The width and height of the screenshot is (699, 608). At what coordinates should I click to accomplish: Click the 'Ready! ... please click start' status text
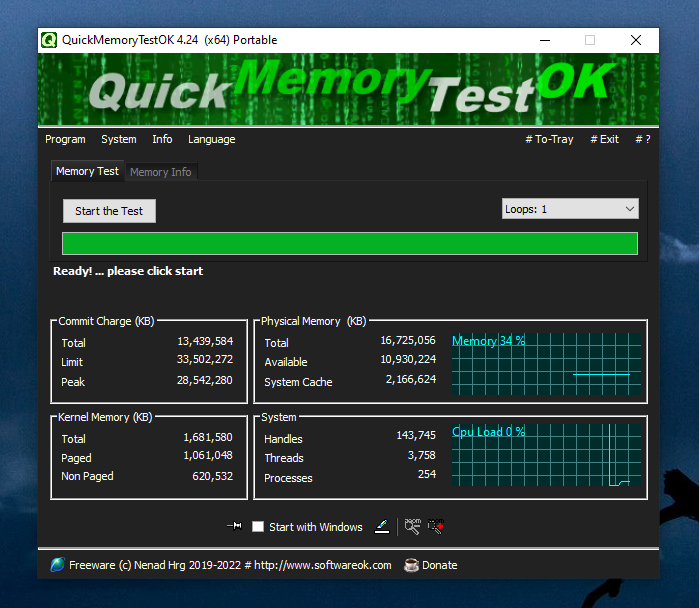(x=128, y=271)
